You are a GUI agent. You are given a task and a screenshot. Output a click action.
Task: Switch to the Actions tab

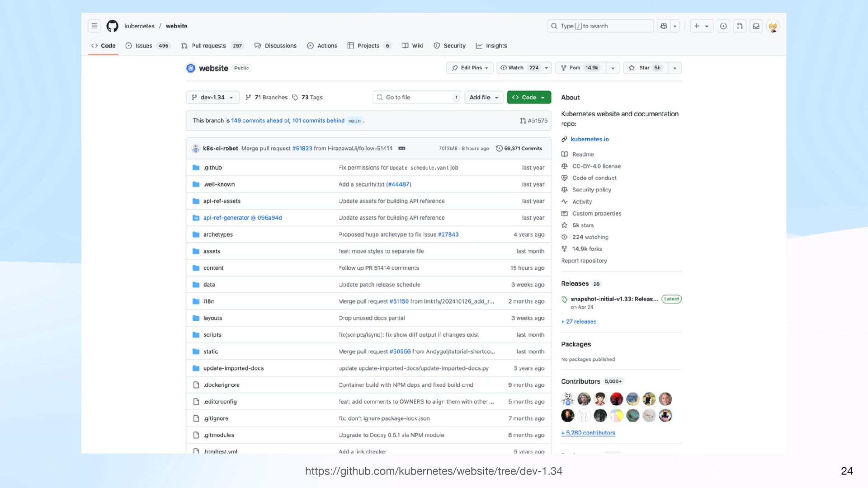(322, 46)
